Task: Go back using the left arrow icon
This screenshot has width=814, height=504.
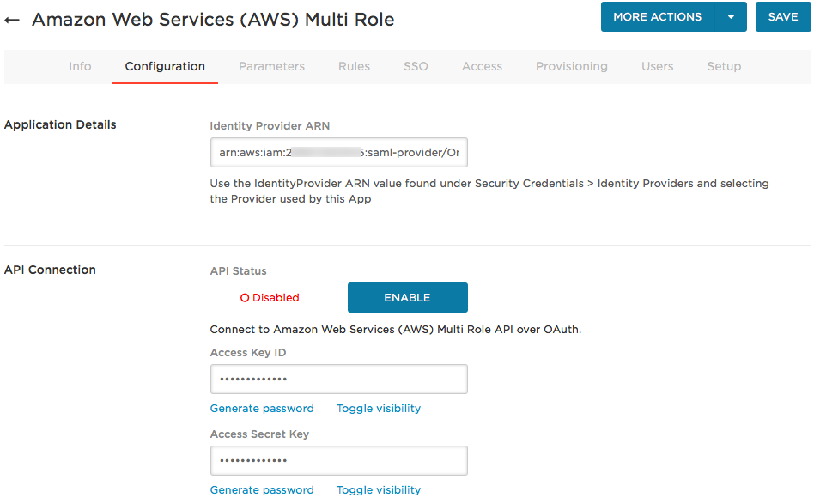Action: [x=12, y=21]
